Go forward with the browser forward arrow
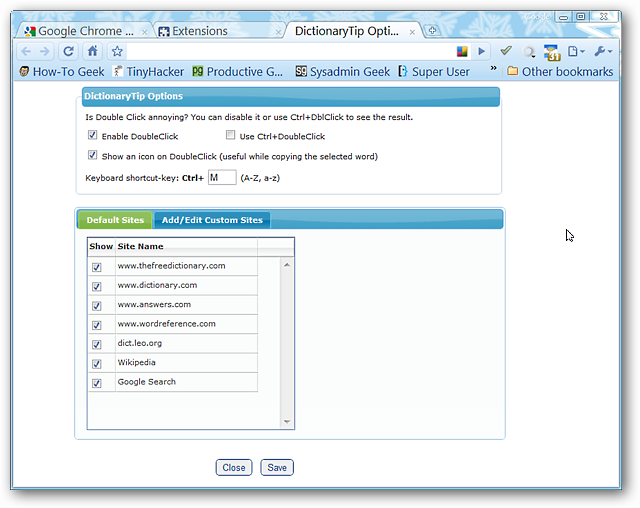This screenshot has height=508, width=640. [x=45, y=51]
